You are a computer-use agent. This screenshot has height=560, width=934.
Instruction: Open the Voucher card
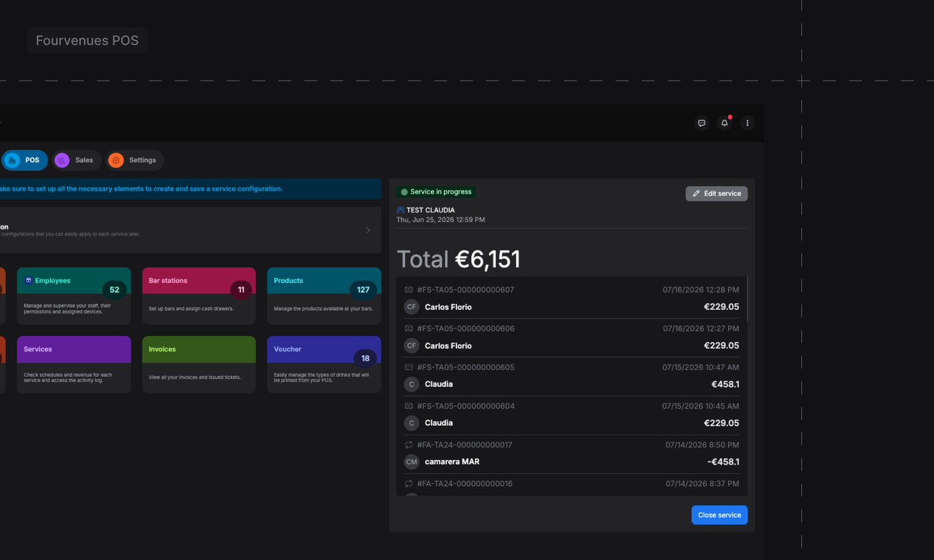(324, 364)
